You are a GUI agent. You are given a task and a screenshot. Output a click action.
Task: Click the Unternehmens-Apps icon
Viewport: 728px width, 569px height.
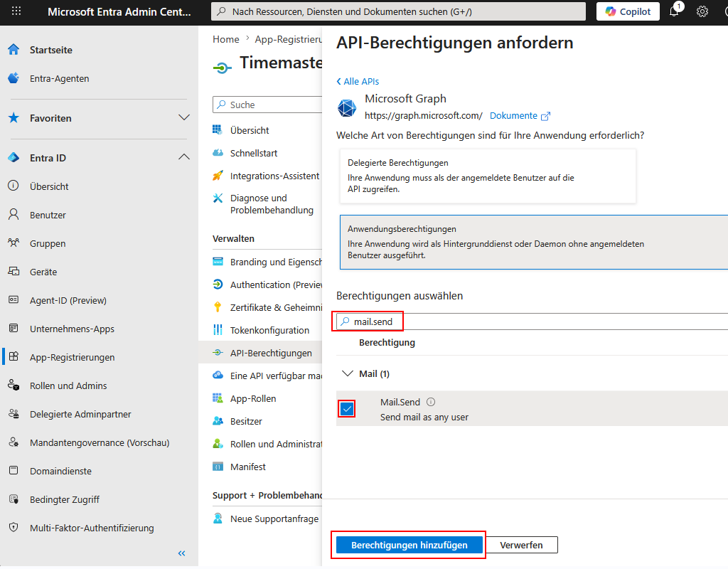[14, 329]
